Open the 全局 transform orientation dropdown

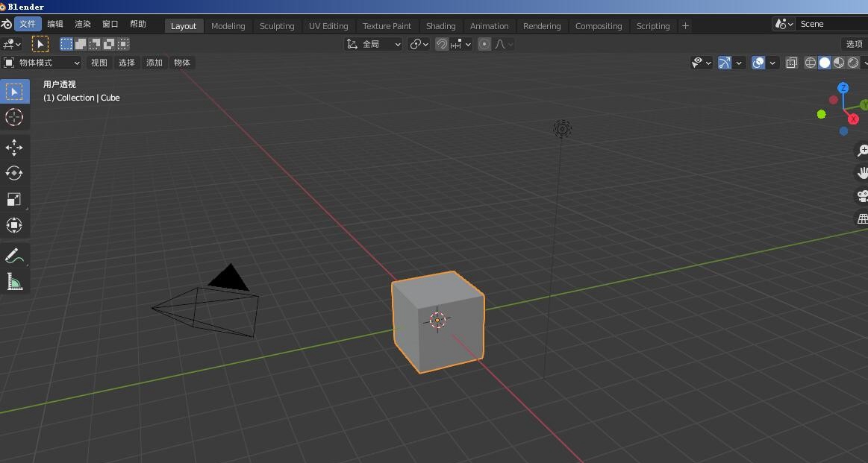coord(374,44)
